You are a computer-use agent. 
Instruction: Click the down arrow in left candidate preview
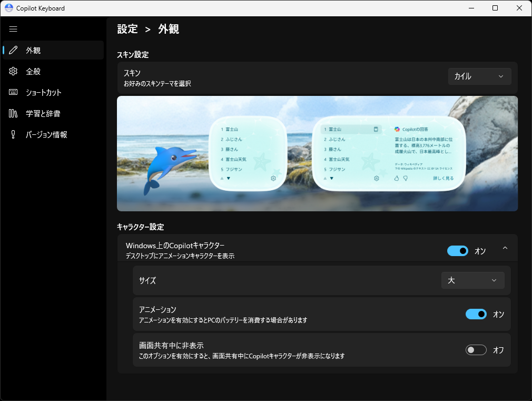(229, 178)
